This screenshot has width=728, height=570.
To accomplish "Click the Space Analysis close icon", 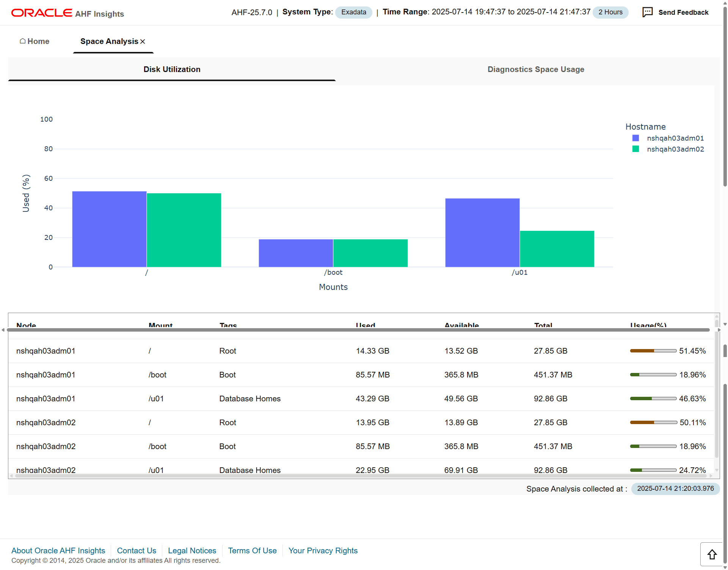I will tap(144, 41).
